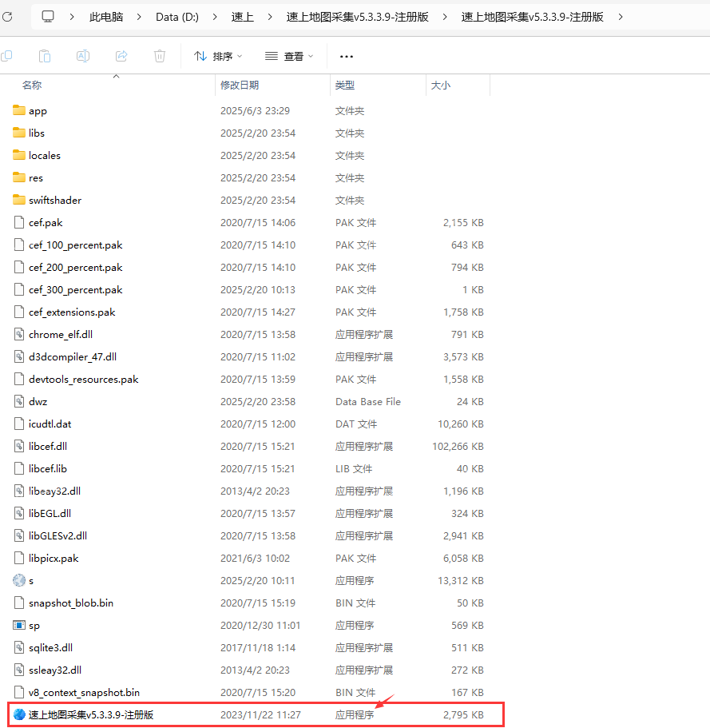This screenshot has width=710, height=728.
Task: Expand chevron after Data (D:) in breadcrumb
Action: (x=214, y=17)
